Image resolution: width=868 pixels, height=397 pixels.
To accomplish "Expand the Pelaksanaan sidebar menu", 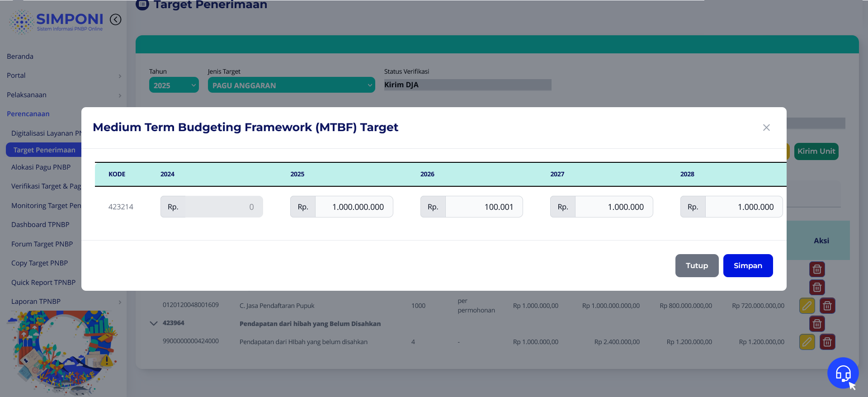I will 63,95.
